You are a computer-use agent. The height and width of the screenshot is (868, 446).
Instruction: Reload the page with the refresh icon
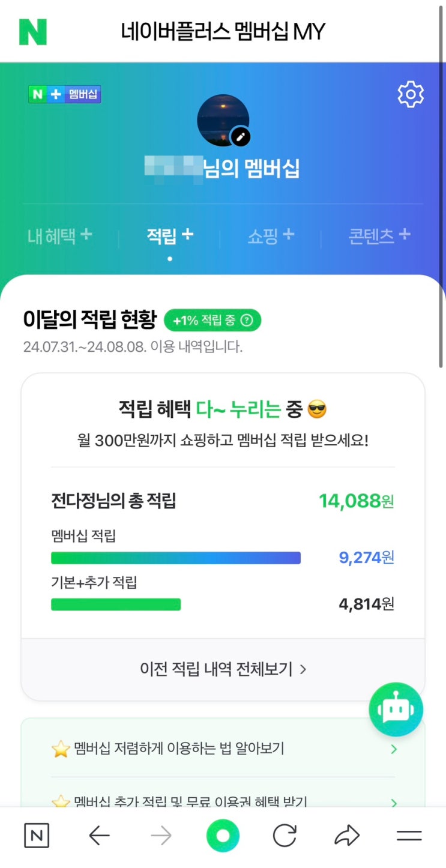(x=285, y=836)
